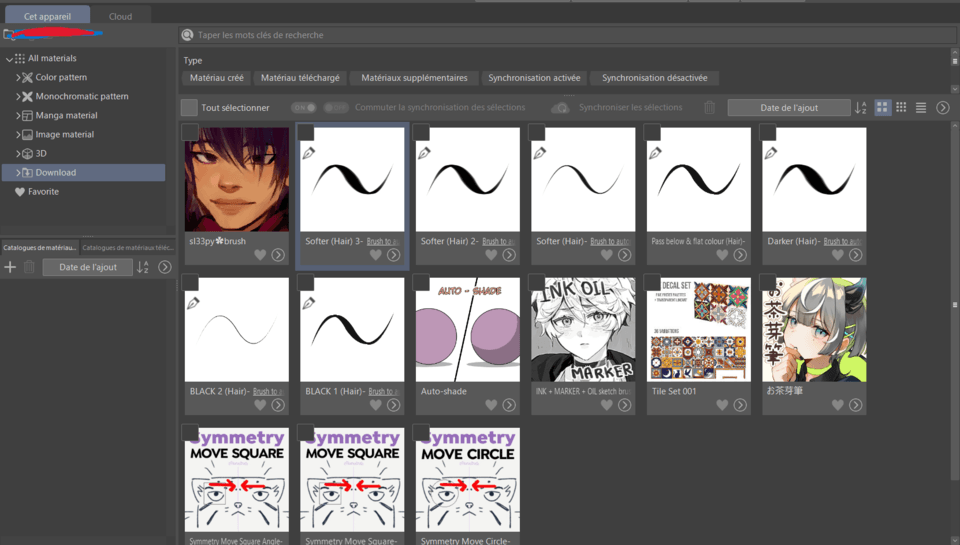Open catalog panel options circle arrow
Image resolution: width=960 pixels, height=545 pixels.
pos(165,267)
